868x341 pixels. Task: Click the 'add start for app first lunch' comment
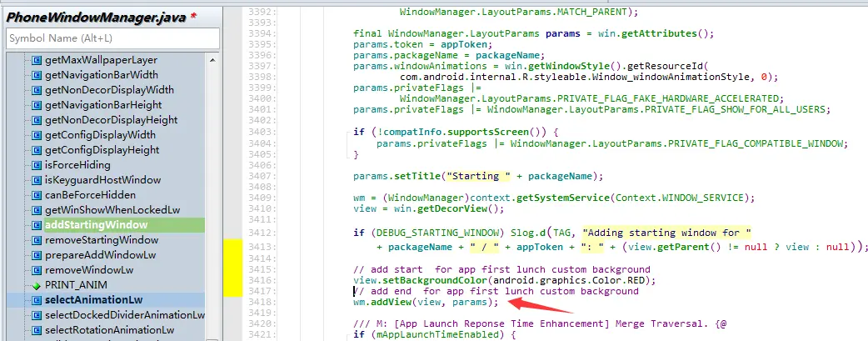click(x=501, y=270)
